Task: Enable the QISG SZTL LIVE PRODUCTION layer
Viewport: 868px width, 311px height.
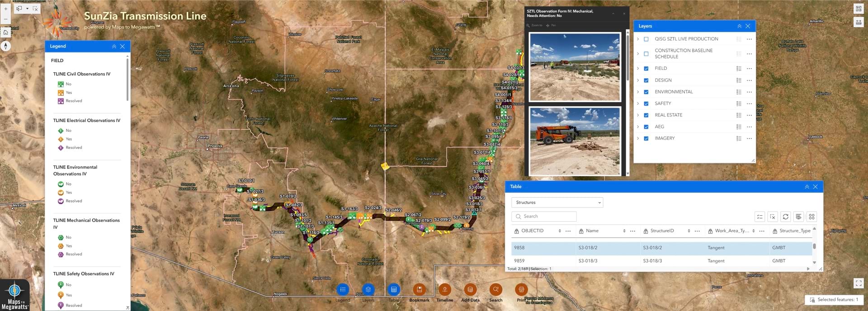Action: pyautogui.click(x=646, y=39)
